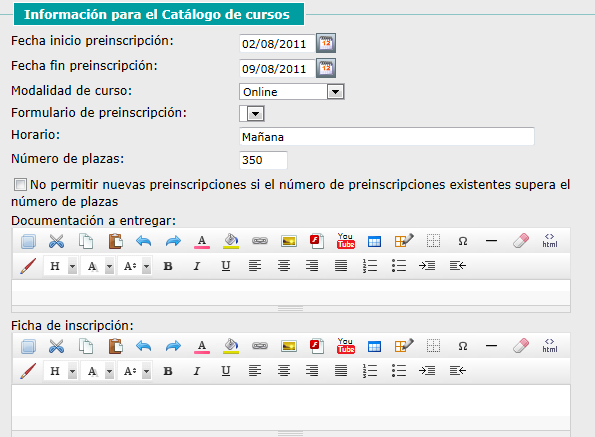This screenshot has height=437, width=595.
Task: Insert special character Omega in Documentación editor
Action: [463, 241]
